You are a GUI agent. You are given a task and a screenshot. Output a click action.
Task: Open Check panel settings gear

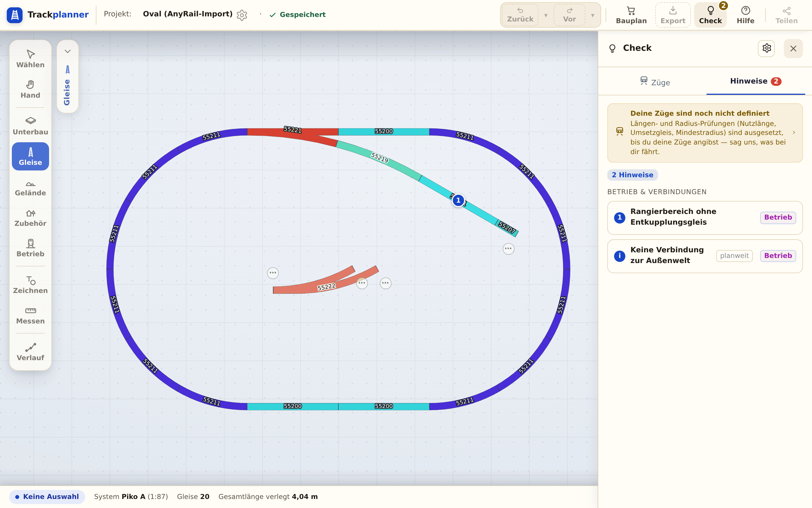pyautogui.click(x=766, y=48)
